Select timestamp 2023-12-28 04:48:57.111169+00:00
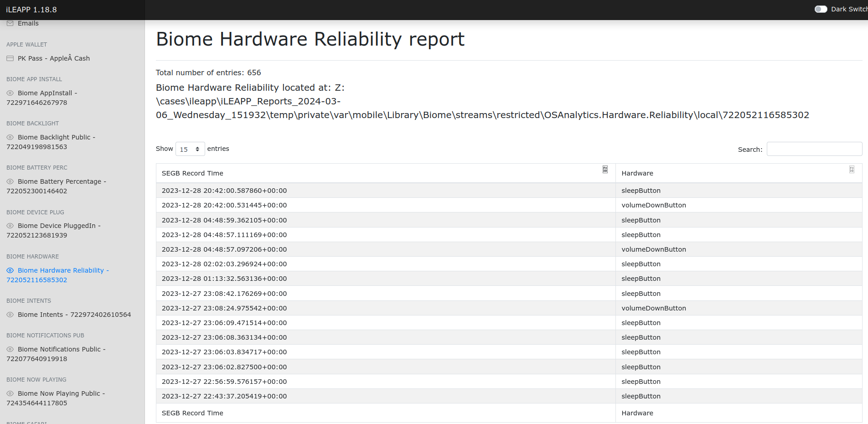 224,235
